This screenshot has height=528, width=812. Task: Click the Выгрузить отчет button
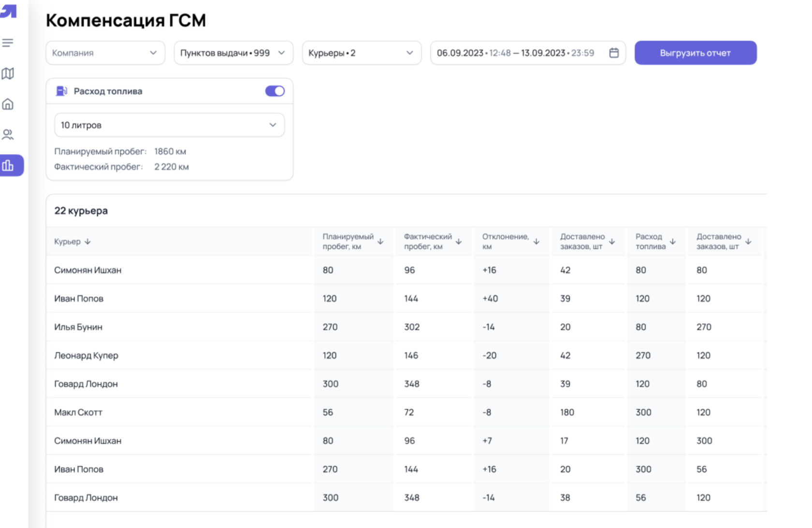pyautogui.click(x=695, y=53)
